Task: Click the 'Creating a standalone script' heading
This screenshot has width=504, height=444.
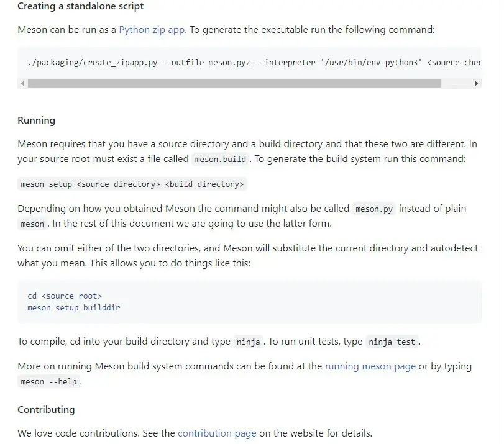Action: pos(80,6)
